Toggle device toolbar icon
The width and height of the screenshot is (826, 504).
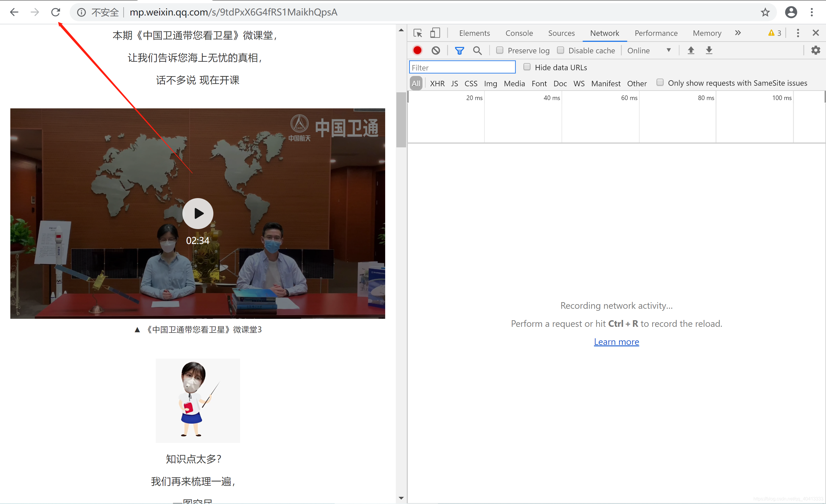pyautogui.click(x=435, y=33)
